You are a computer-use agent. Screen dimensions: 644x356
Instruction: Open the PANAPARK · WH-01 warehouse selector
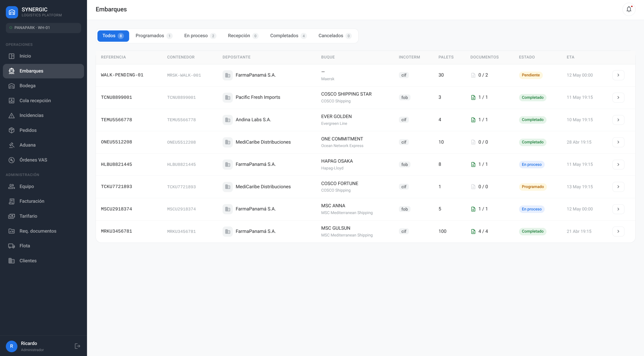(43, 28)
